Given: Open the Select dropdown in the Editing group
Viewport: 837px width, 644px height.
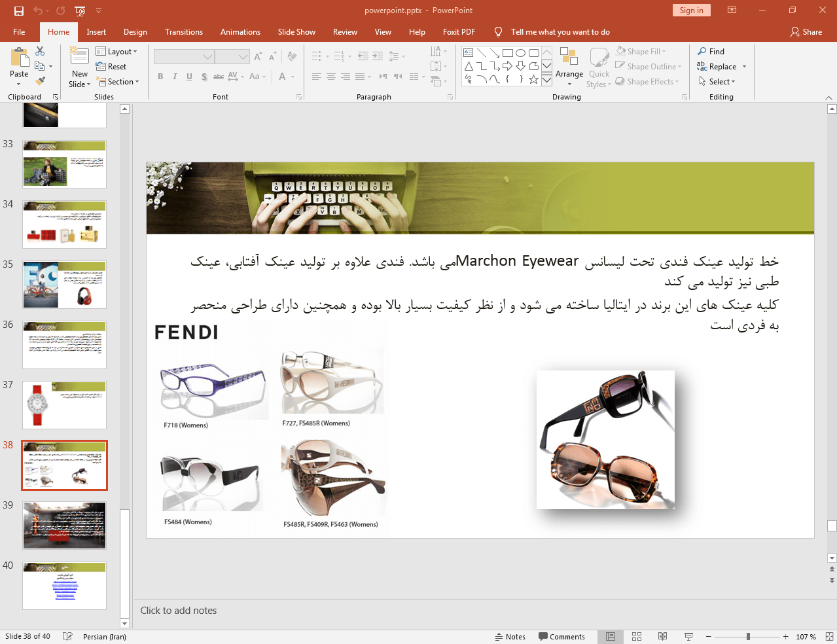Looking at the screenshot, I should [717, 82].
